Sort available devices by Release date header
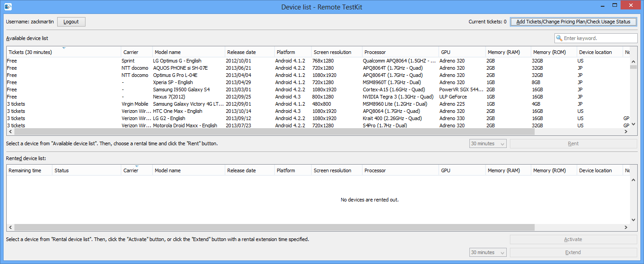 click(250, 52)
